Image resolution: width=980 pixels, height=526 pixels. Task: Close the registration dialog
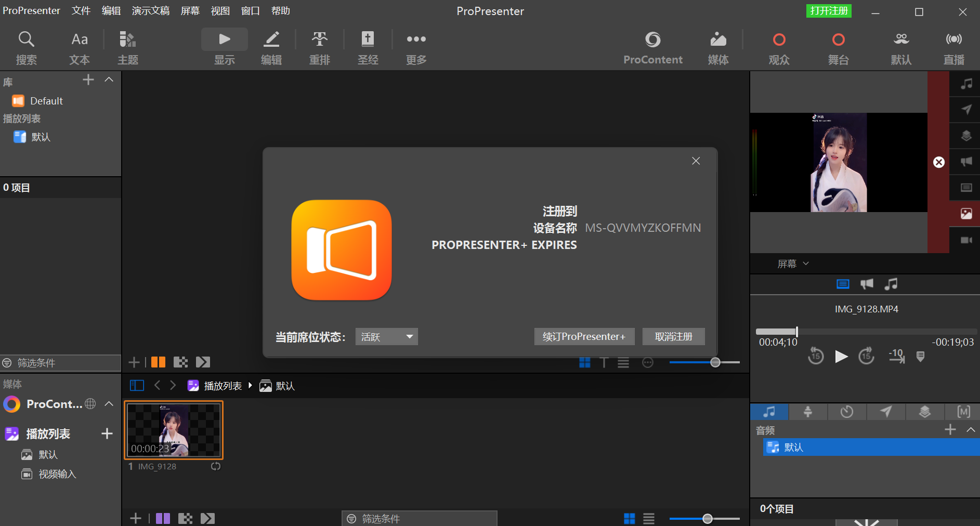pyautogui.click(x=696, y=161)
